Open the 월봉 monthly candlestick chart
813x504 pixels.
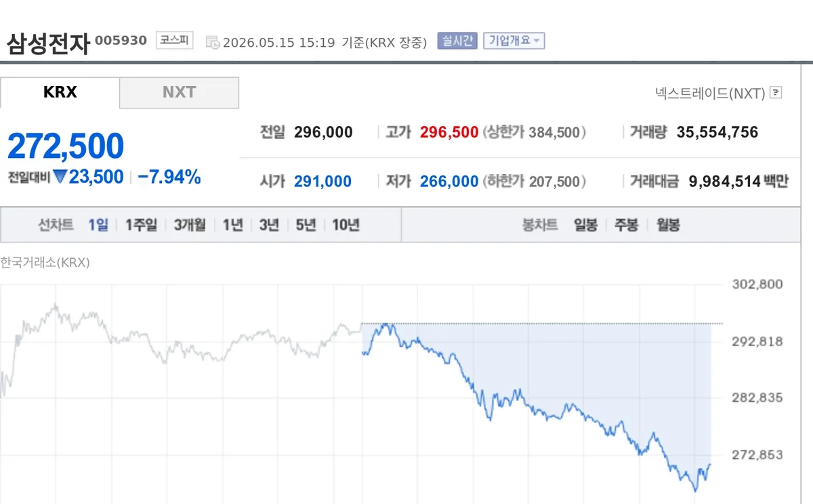[668, 225]
